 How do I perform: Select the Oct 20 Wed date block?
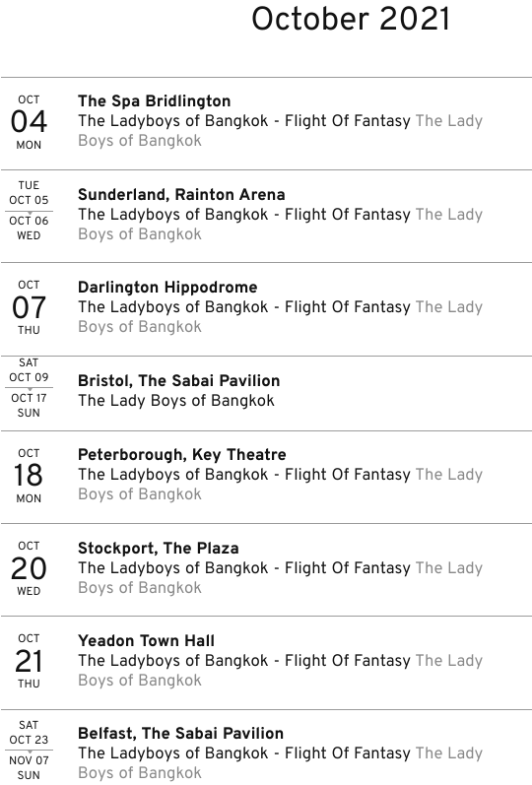(x=29, y=568)
